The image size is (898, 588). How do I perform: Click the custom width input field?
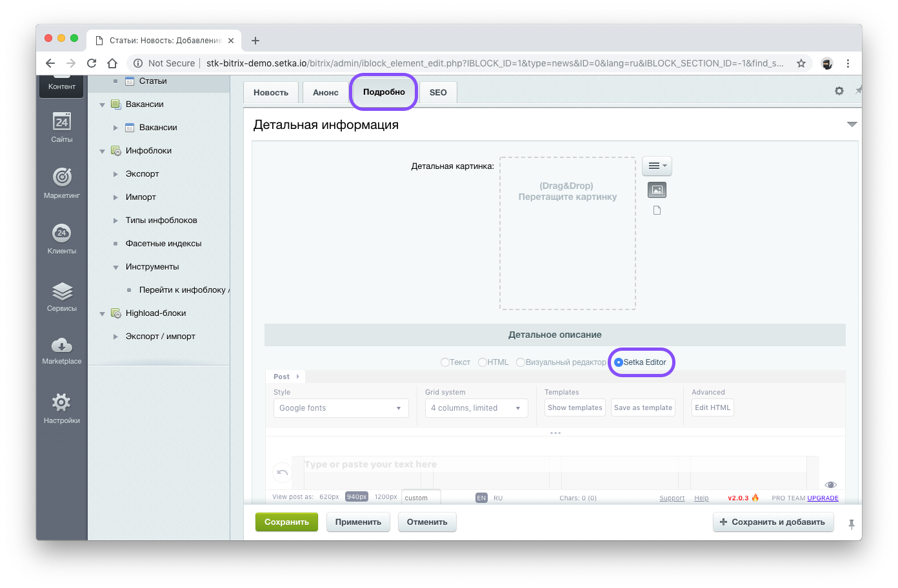[421, 498]
